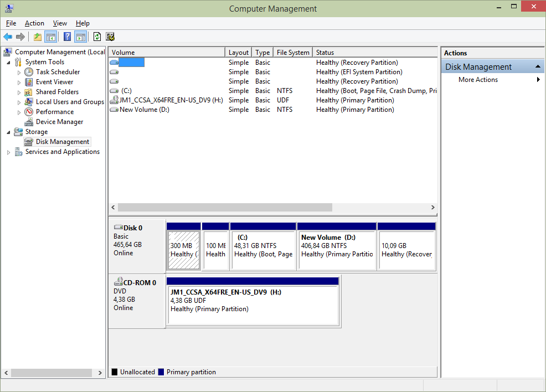
Task: Click the tree pane scroll left arrow
Action: click(x=6, y=373)
